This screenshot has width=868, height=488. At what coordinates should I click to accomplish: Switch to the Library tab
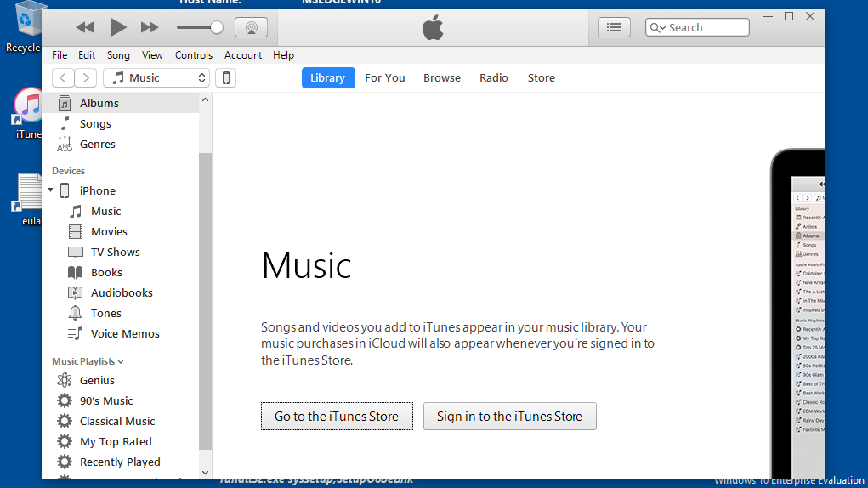[x=327, y=78]
